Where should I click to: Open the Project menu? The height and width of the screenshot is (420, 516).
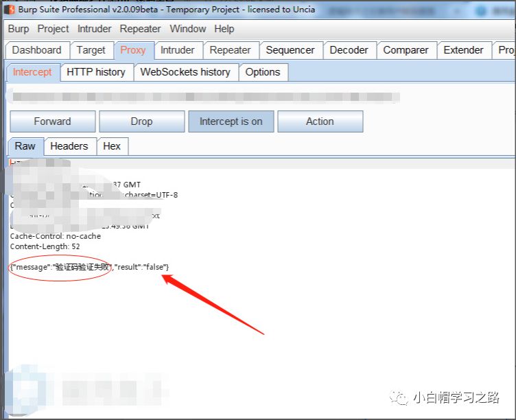click(54, 29)
